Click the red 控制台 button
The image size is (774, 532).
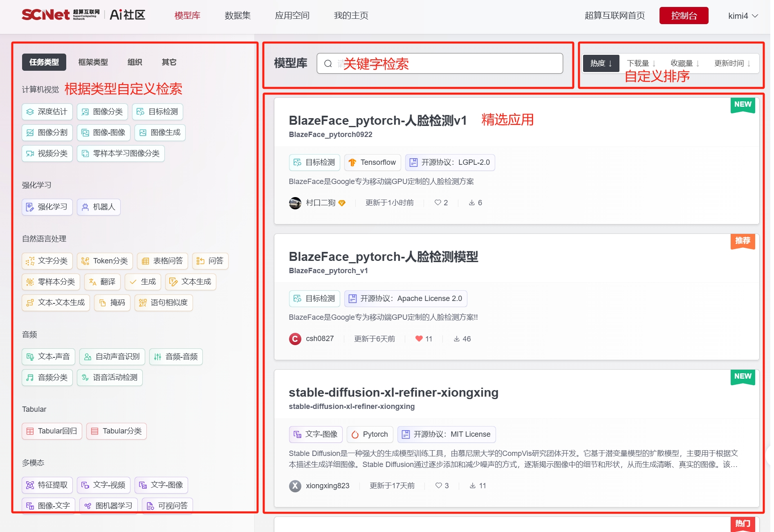click(x=683, y=16)
